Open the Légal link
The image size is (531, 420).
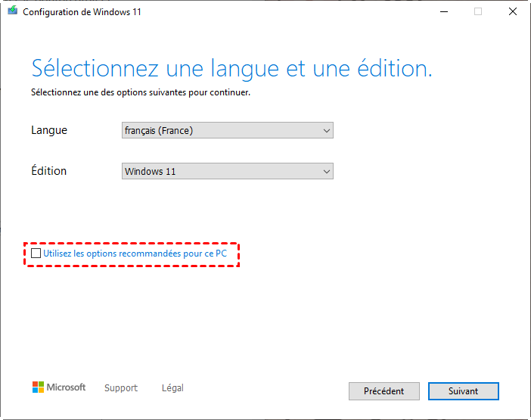(172, 388)
